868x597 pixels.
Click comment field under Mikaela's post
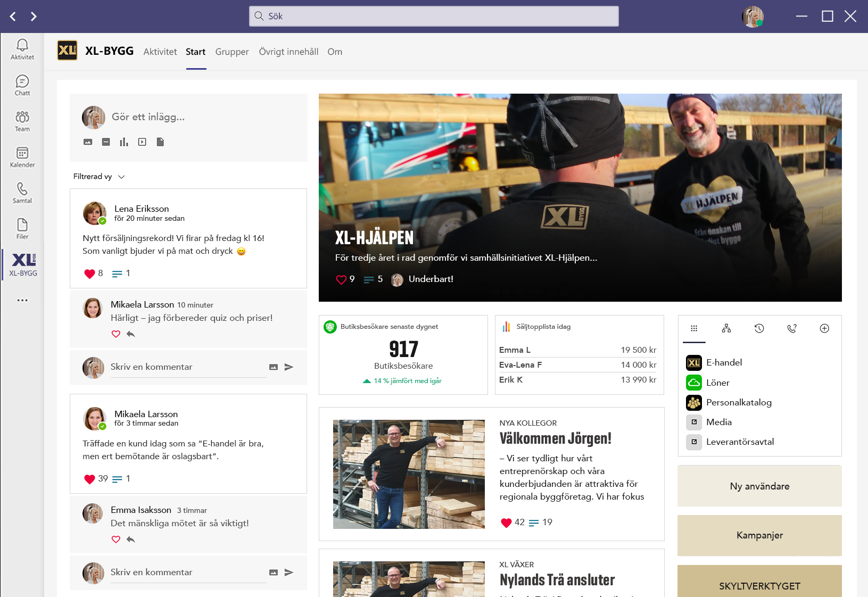(188, 573)
